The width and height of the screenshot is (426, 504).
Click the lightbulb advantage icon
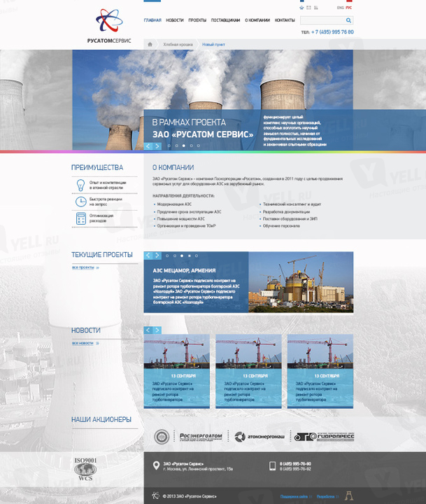pyautogui.click(x=80, y=185)
